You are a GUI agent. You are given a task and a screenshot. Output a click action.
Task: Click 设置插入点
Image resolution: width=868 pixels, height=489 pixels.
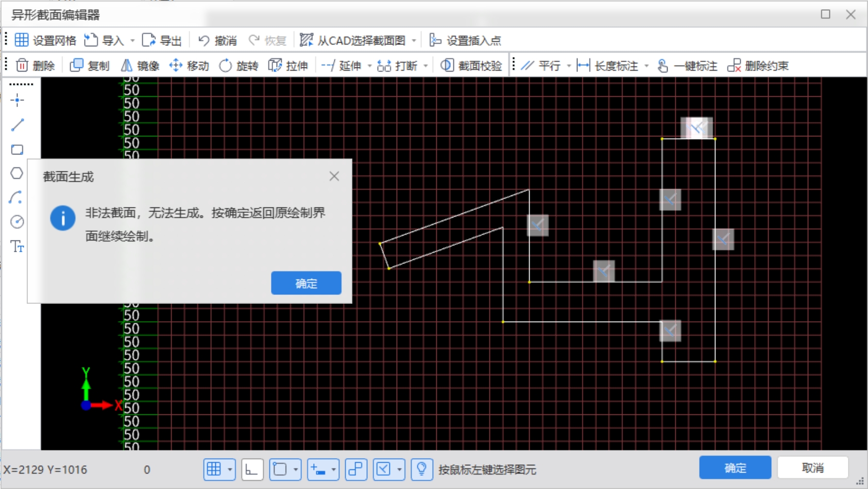pyautogui.click(x=465, y=40)
